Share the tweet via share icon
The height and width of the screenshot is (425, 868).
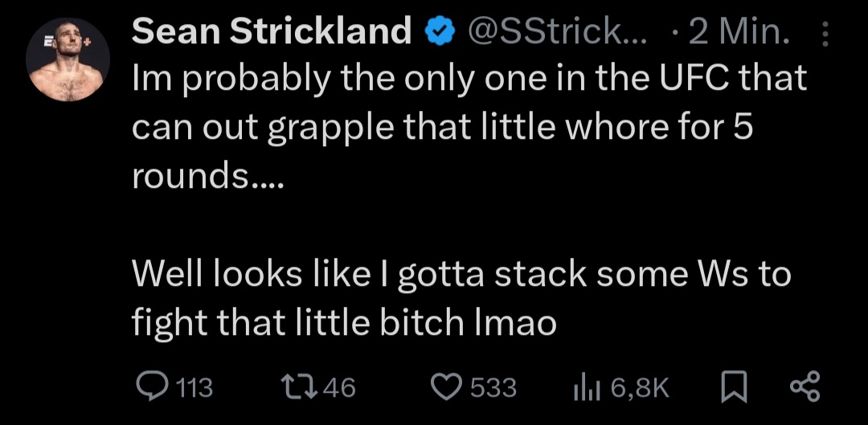[x=804, y=388]
